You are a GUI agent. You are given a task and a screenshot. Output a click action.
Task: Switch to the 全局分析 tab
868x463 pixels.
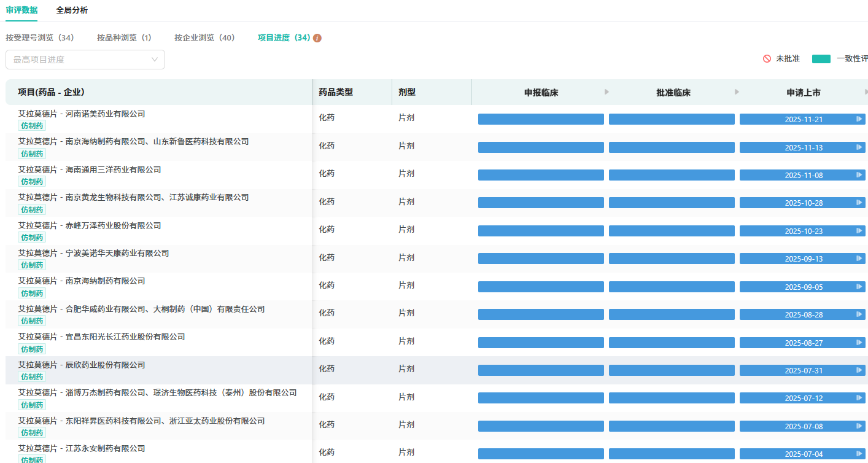point(72,10)
